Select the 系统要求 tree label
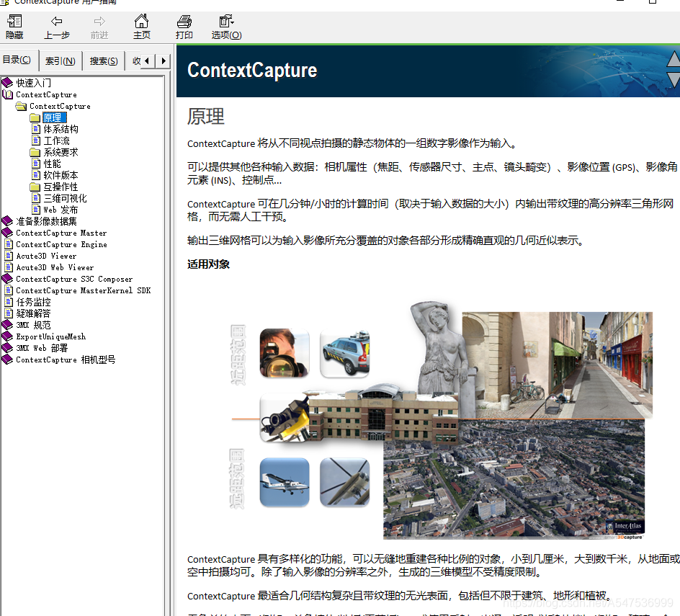680x616 pixels. 61,152
